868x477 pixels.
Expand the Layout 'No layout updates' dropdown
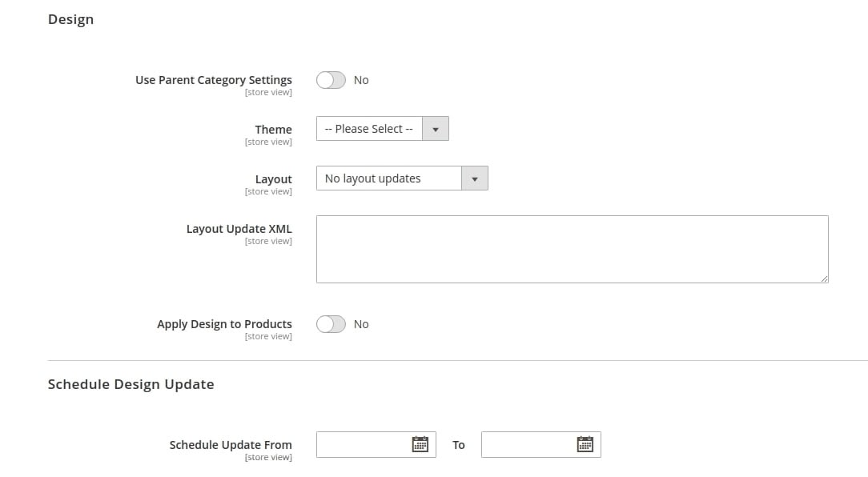389,178
